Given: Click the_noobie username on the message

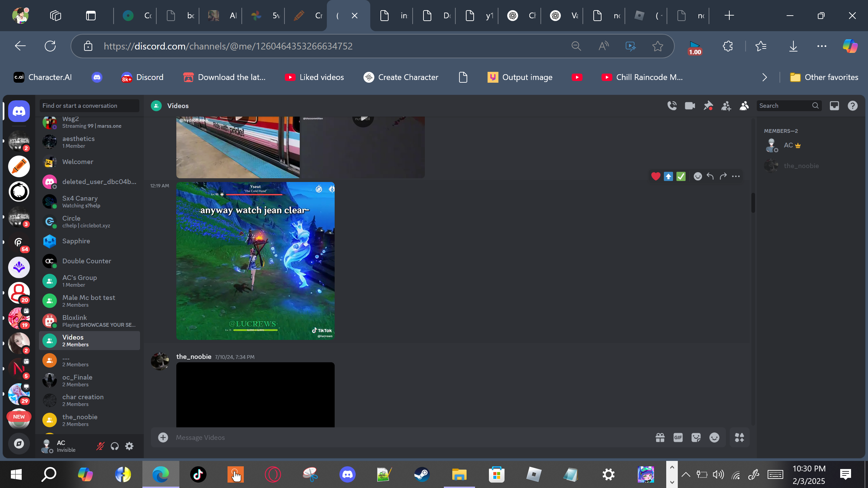Looking at the screenshot, I should click(194, 357).
